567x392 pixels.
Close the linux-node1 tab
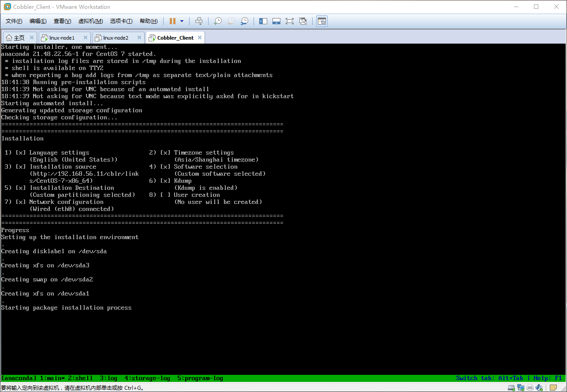[x=86, y=37]
